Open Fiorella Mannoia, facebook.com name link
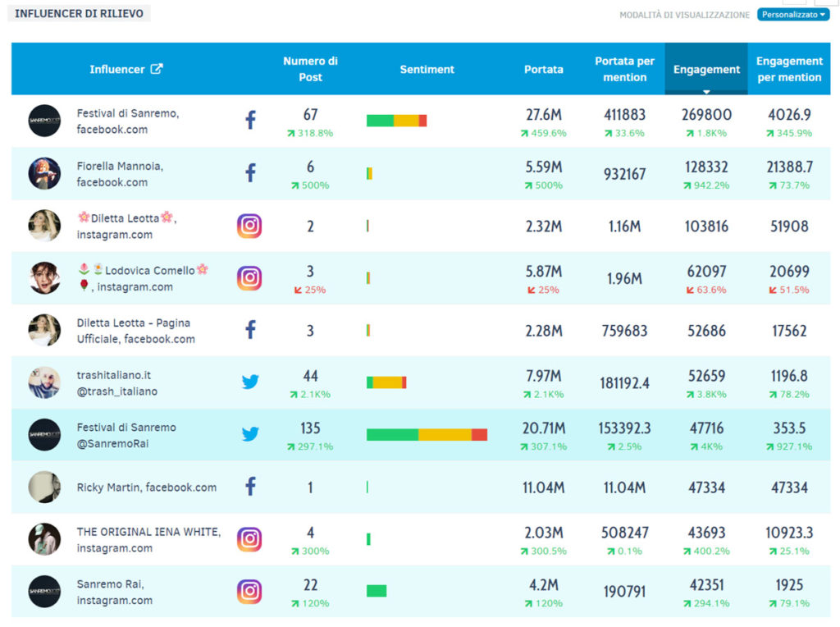Image resolution: width=840 pixels, height=627 pixels. pos(120,174)
